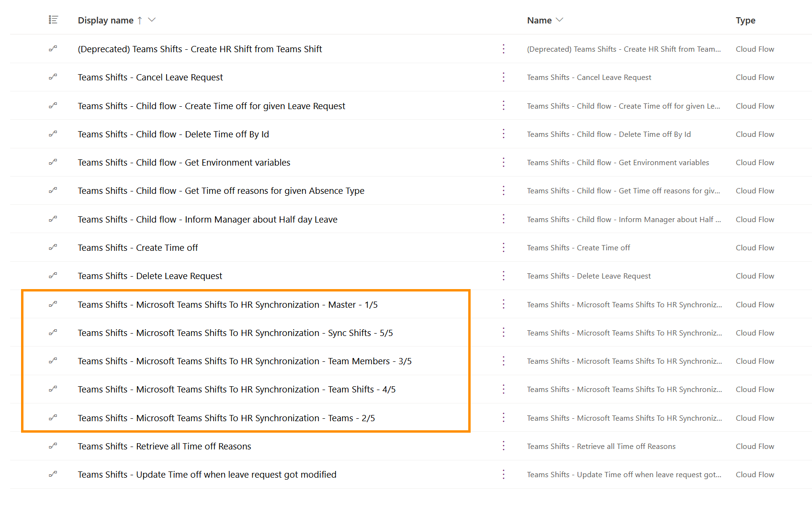Click flow icon for Create Time off row

pyautogui.click(x=53, y=247)
